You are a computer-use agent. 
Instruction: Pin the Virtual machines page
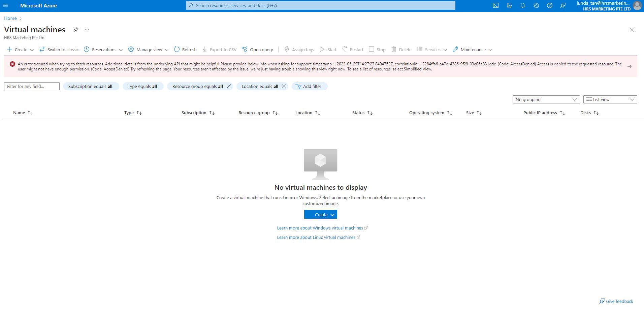(x=76, y=30)
